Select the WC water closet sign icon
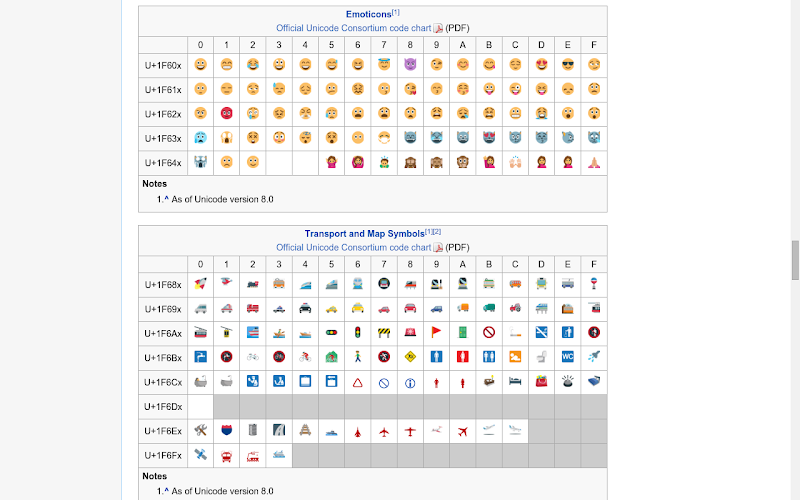Viewport: 800px width, 500px height. coord(567,357)
